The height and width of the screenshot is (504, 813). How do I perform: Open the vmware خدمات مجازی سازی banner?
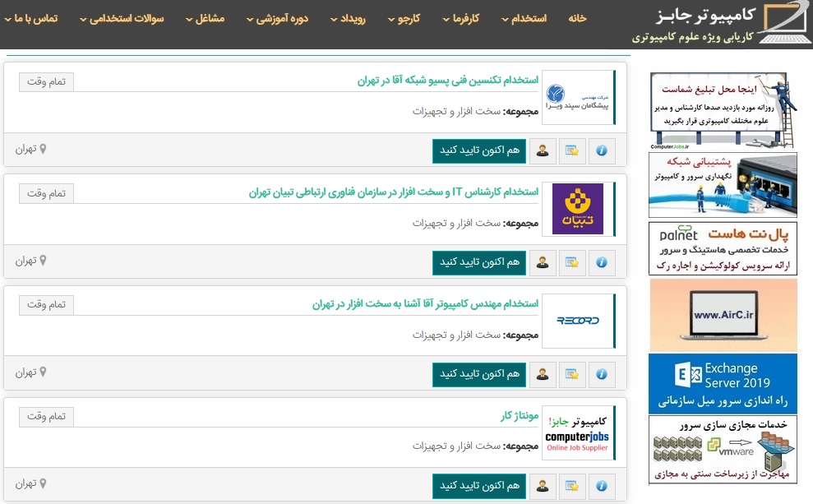[723, 450]
